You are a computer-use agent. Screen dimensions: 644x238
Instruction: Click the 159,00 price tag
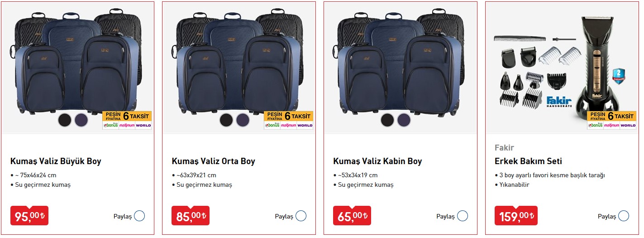tap(516, 216)
